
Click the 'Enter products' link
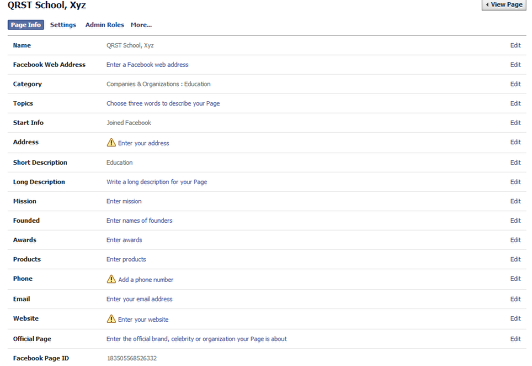(x=126, y=259)
